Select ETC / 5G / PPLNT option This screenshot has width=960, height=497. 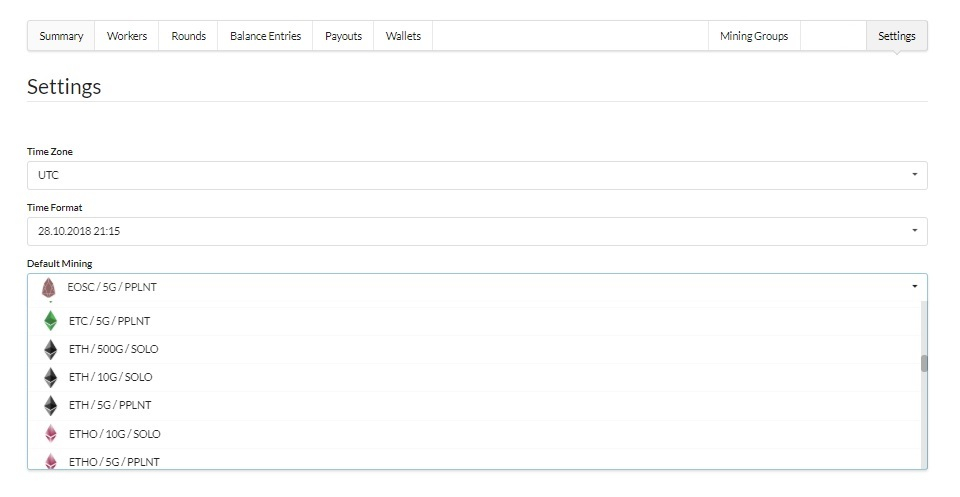pyautogui.click(x=474, y=321)
